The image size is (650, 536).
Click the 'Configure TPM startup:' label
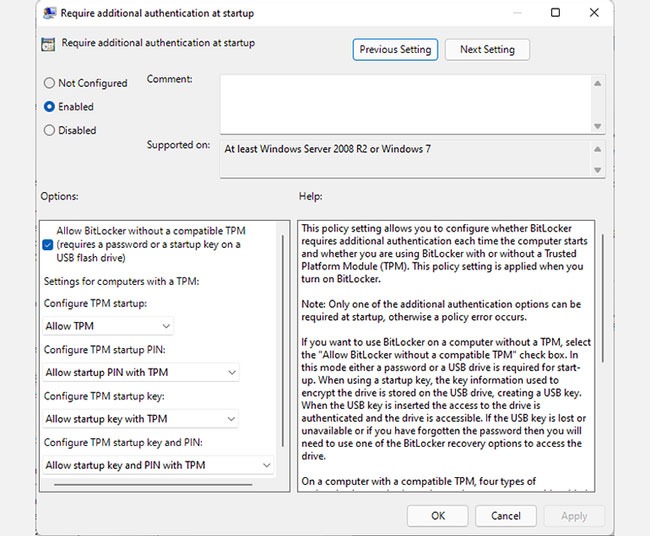click(95, 303)
